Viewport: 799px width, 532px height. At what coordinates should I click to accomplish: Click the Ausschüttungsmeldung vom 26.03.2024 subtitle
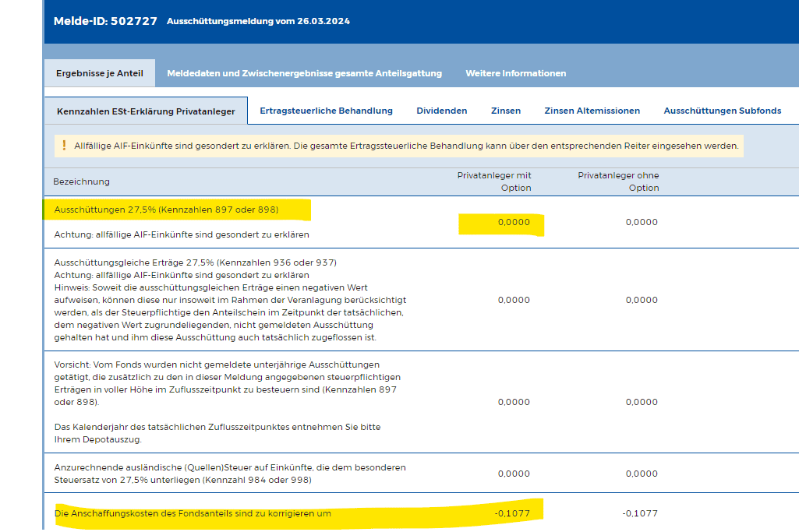[x=258, y=21]
